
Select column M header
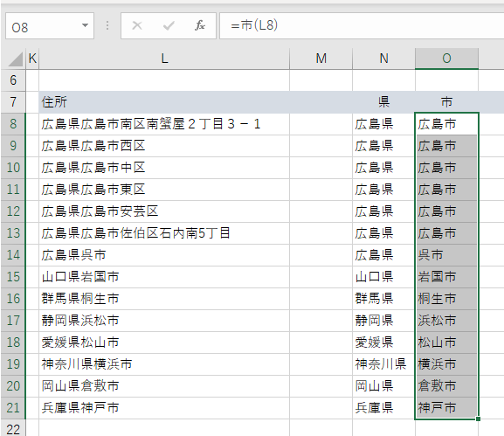coord(321,59)
